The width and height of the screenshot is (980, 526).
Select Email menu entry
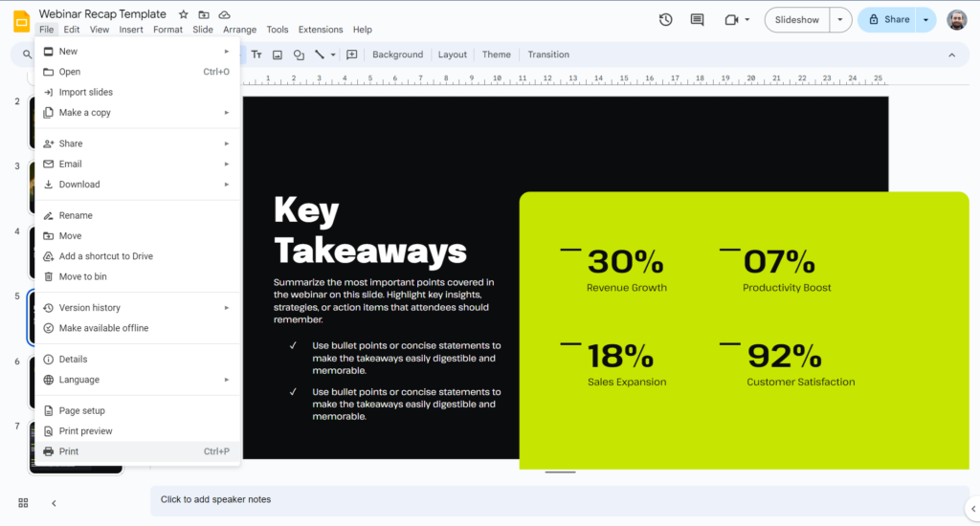[x=137, y=164]
